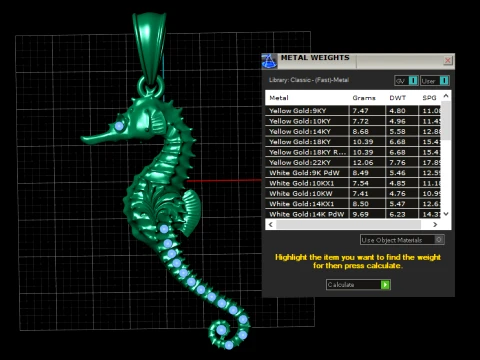Select the Yellow Gold:10KY row
480x360 pixels.
point(353,121)
